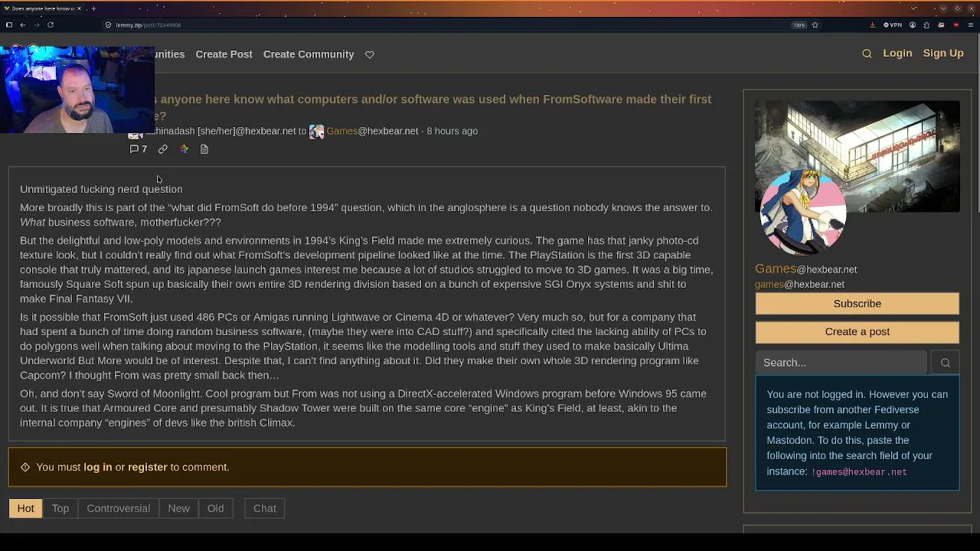The image size is (980, 551).
Task: Click the browser address bar URL
Action: (148, 25)
